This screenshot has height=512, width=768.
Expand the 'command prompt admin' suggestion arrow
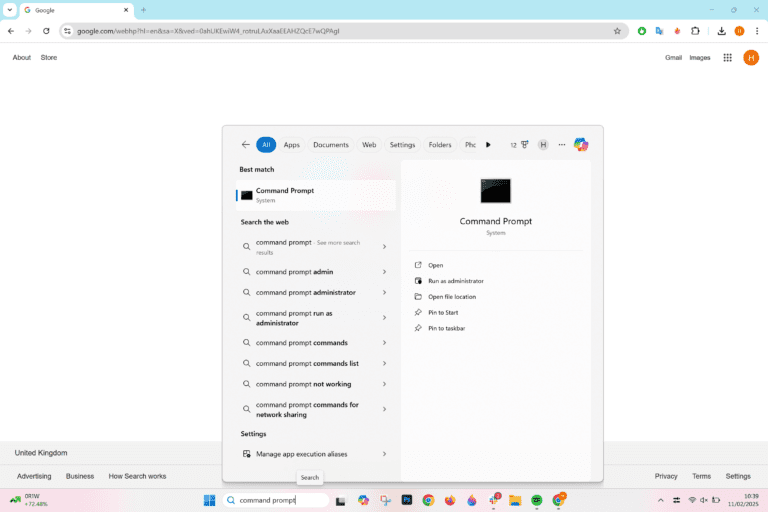384,271
